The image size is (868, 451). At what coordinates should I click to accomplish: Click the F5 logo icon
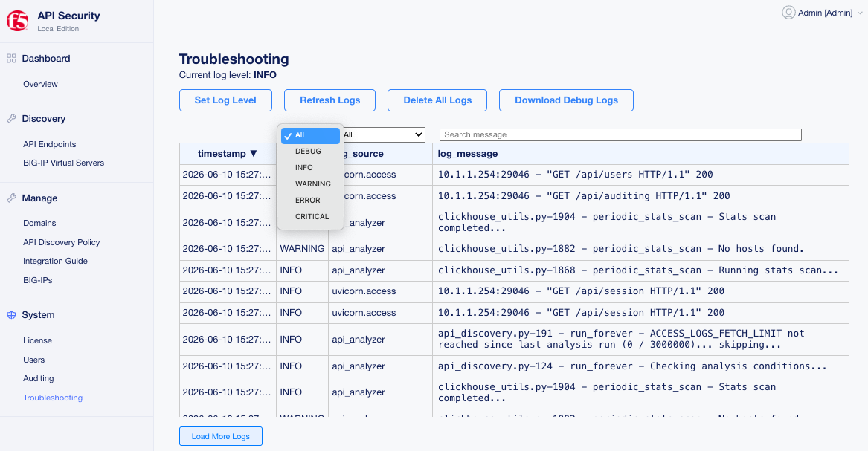click(x=17, y=21)
